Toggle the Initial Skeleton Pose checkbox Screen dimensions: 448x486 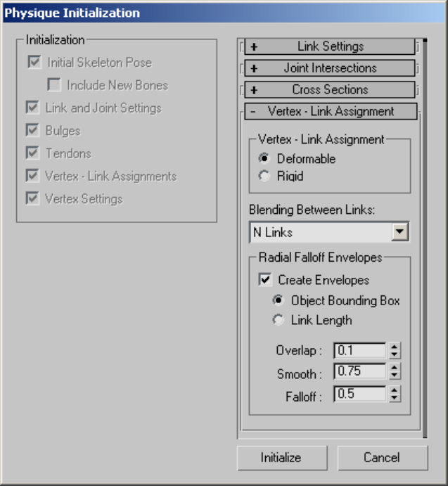pyautogui.click(x=33, y=63)
